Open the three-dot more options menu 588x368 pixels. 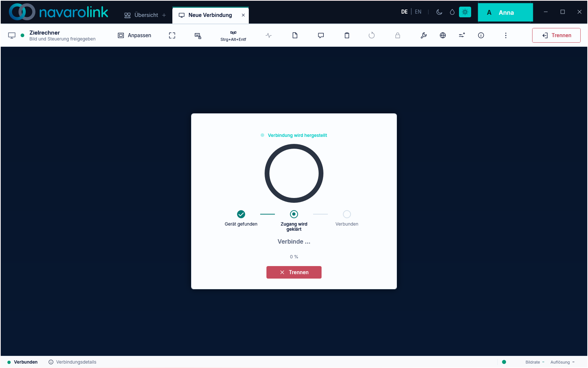(x=506, y=35)
